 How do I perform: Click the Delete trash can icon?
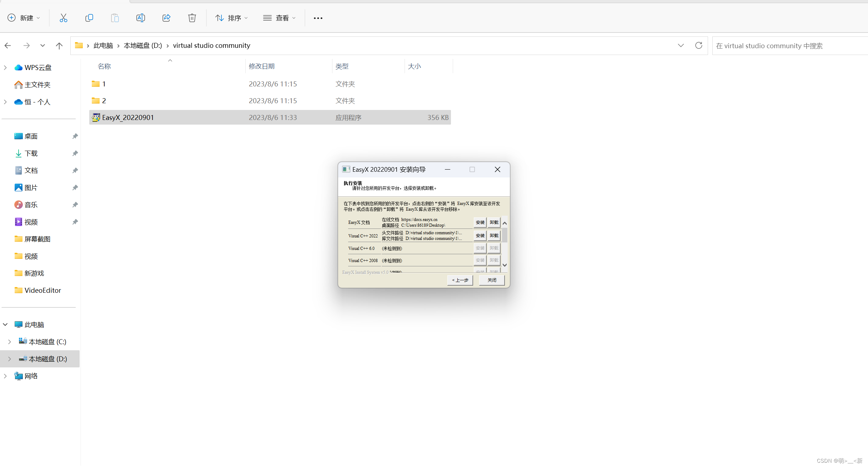pyautogui.click(x=192, y=18)
